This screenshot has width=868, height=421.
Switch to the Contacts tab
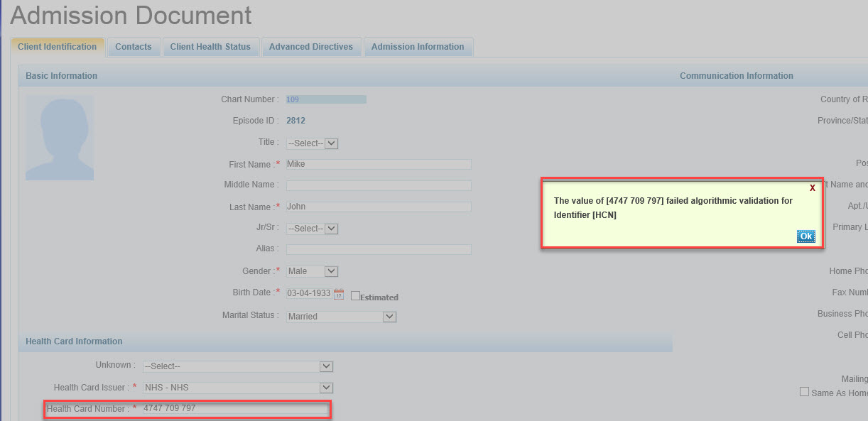134,47
